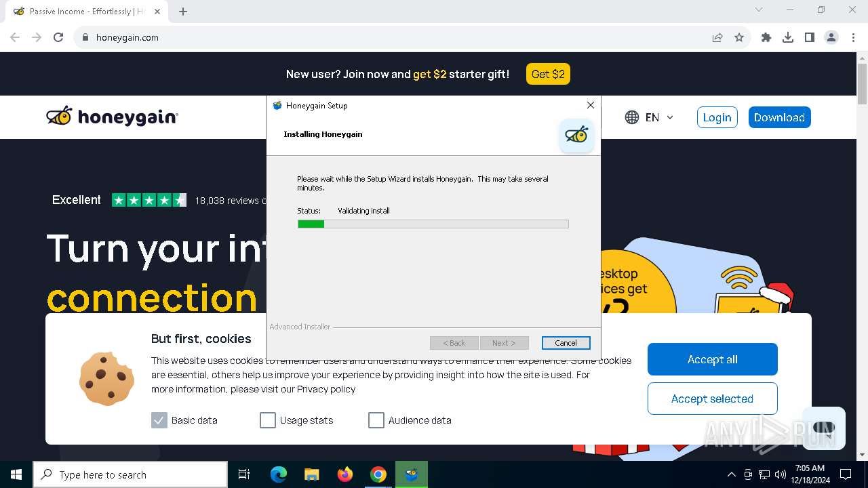Switch to Honeygain installer on taskbar
Viewport: 868px width, 488px height.
pos(412,474)
